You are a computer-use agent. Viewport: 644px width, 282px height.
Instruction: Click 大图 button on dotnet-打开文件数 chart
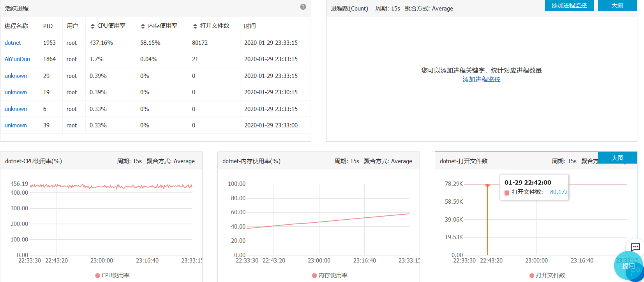[x=618, y=158]
